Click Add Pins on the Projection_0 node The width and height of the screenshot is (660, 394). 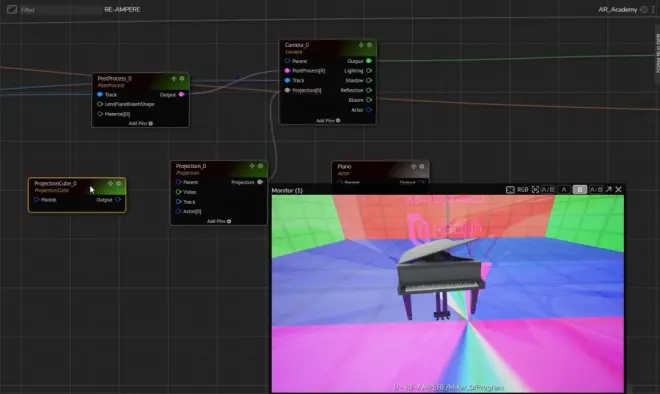pyautogui.click(x=219, y=221)
